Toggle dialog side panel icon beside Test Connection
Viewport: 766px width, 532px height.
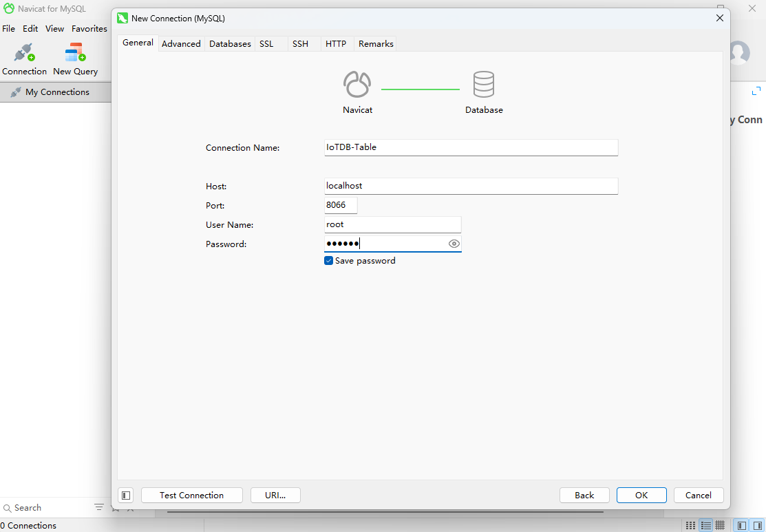125,496
